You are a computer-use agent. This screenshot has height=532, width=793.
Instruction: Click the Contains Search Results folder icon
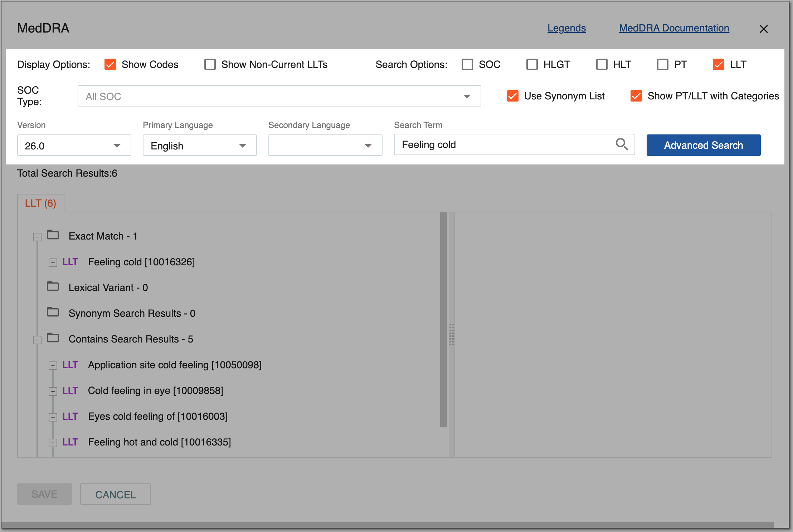(53, 338)
